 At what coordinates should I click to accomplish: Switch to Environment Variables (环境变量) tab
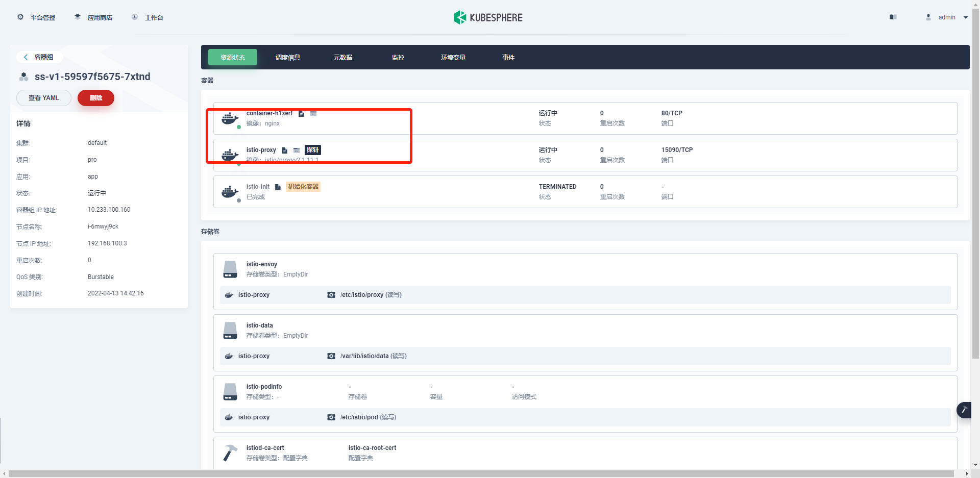click(453, 57)
